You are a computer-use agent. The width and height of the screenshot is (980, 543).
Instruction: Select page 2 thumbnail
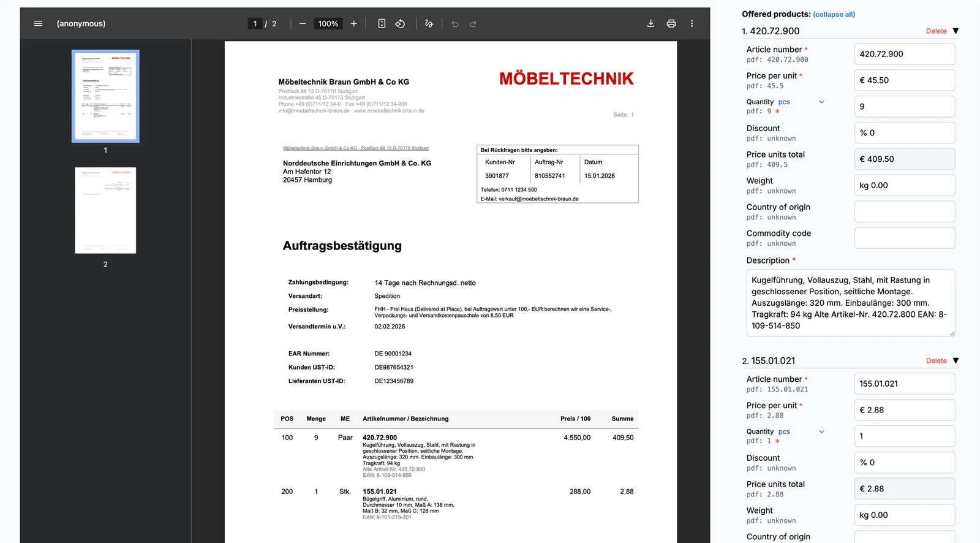[105, 210]
